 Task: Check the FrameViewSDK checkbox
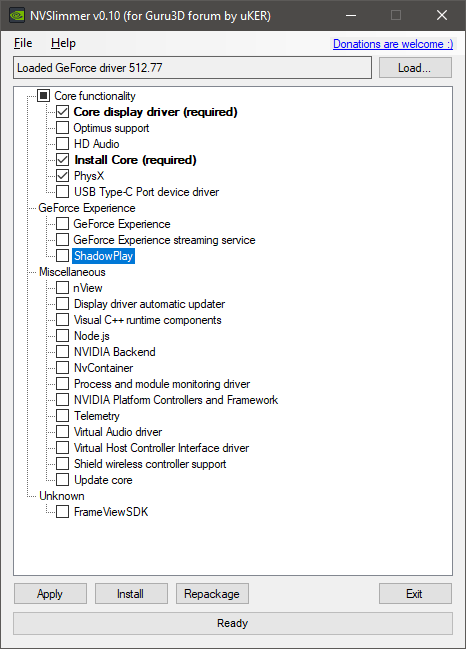62,512
